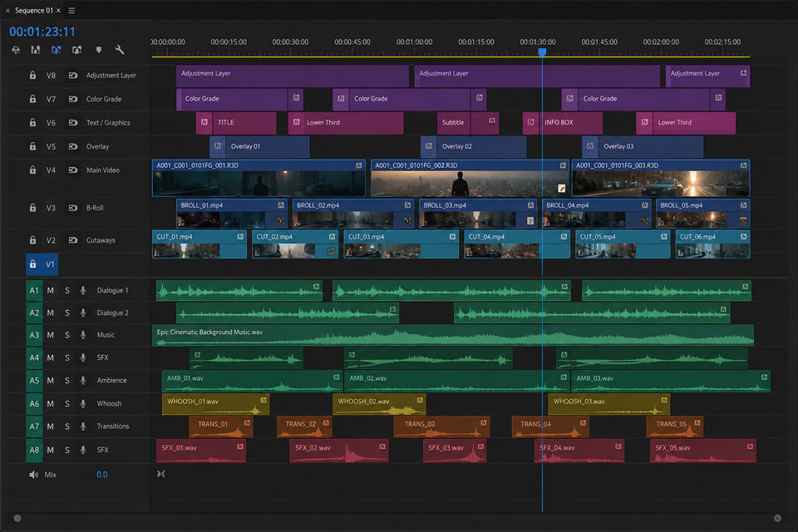
Task: Add a marker with the marker icon
Action: [99, 50]
